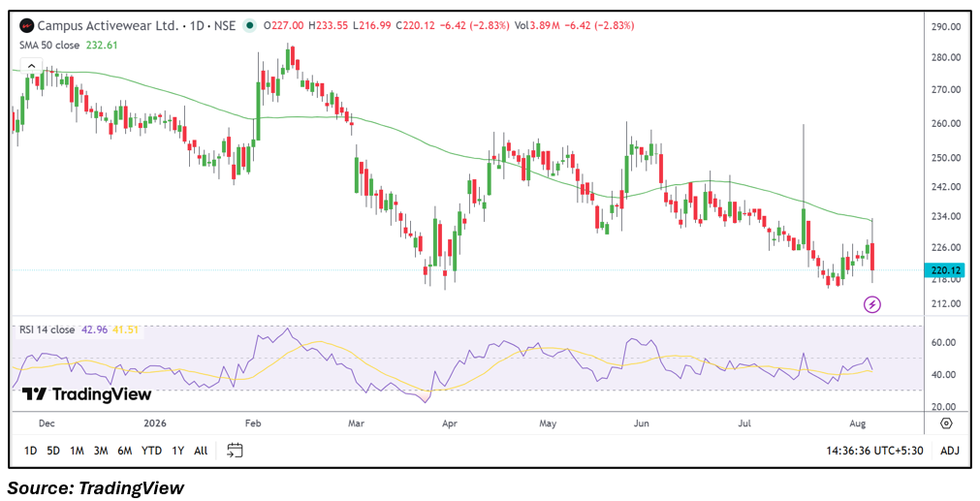Viewport: 980px width, 501px height.
Task: Click the RSI 60.00 axis label
Action: click(x=944, y=342)
